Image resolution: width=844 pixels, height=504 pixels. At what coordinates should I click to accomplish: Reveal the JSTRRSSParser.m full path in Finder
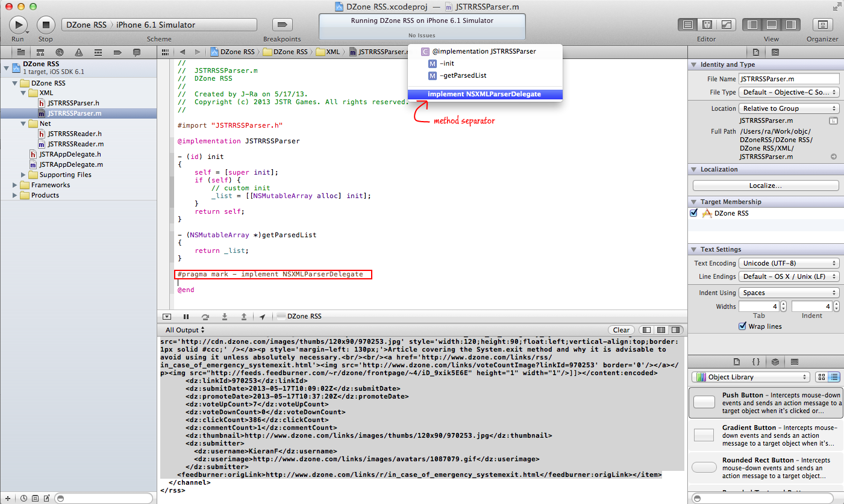click(834, 157)
